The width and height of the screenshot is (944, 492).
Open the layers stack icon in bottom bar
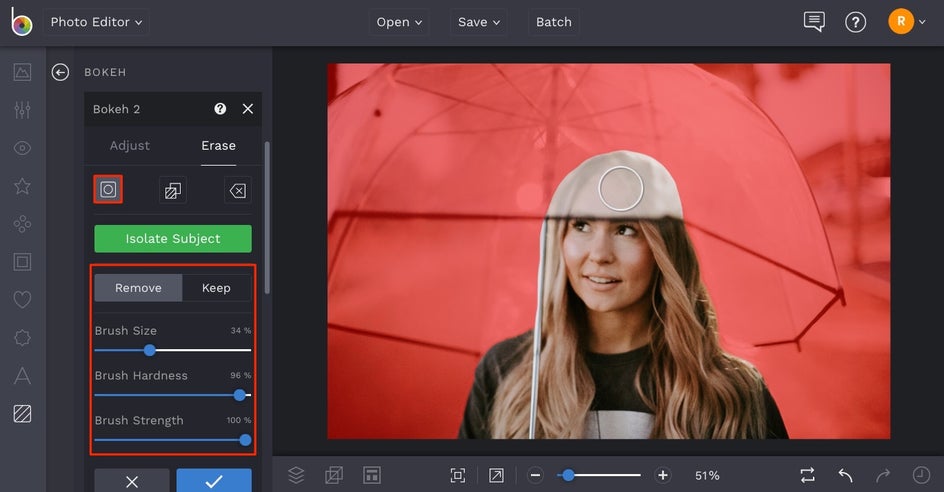[296, 475]
